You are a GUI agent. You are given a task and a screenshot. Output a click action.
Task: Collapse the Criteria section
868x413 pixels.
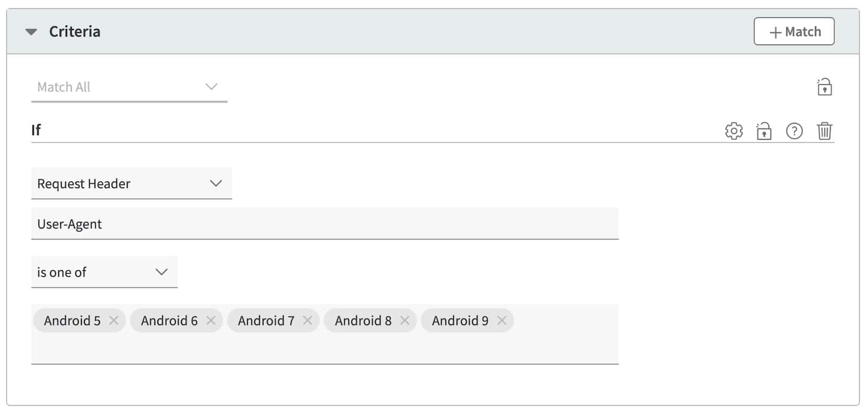(x=31, y=32)
